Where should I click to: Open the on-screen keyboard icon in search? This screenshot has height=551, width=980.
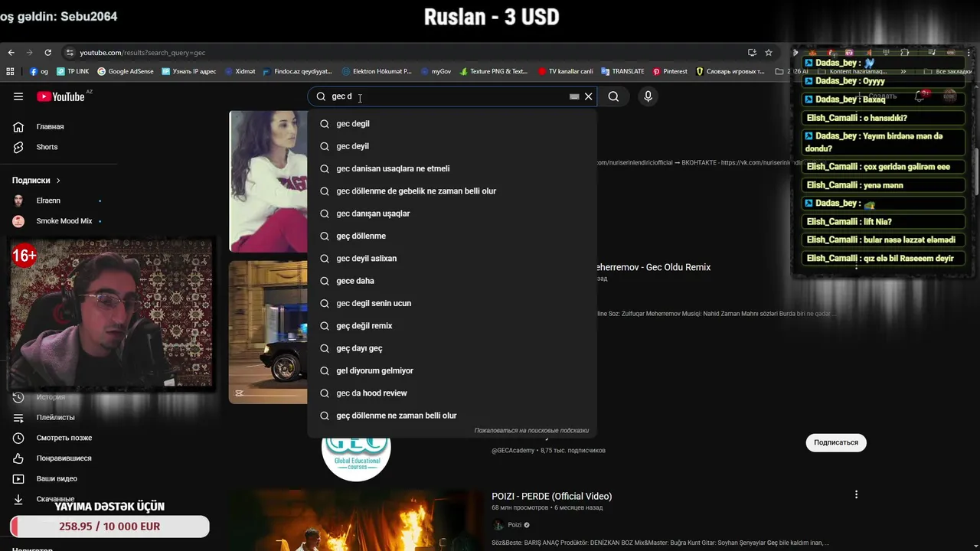click(574, 96)
